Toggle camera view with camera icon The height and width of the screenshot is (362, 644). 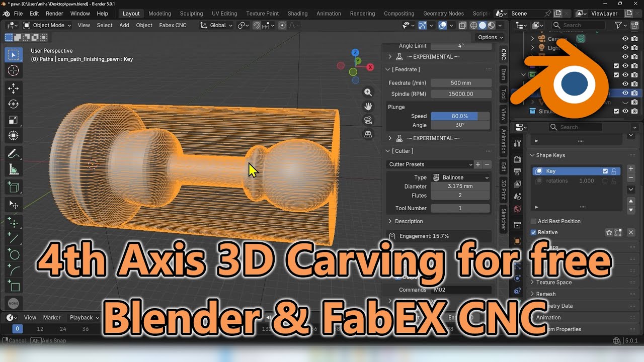(368, 120)
